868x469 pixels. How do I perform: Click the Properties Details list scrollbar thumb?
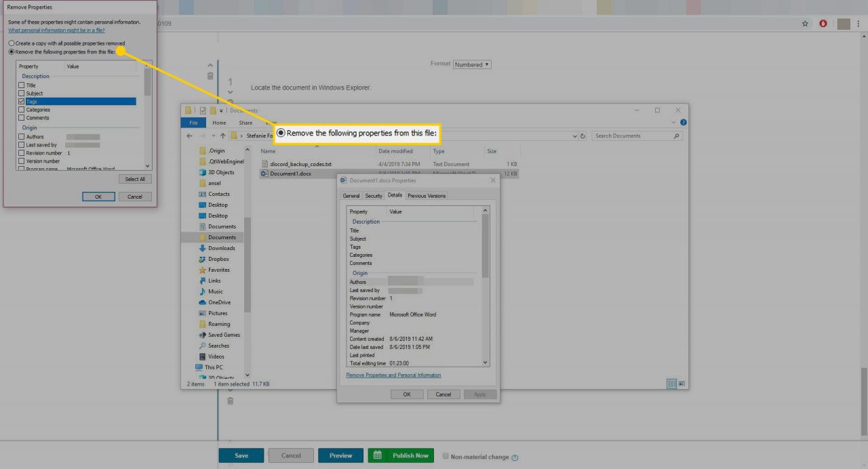pos(485,246)
